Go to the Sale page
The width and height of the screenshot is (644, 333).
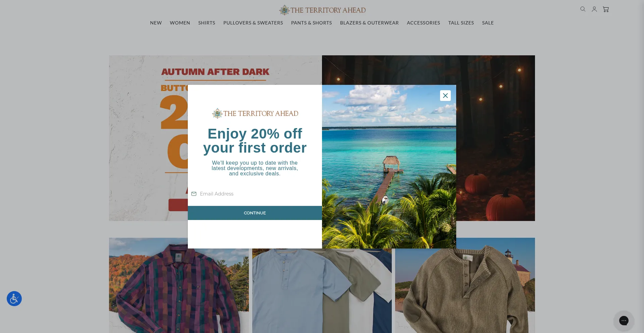(x=488, y=23)
